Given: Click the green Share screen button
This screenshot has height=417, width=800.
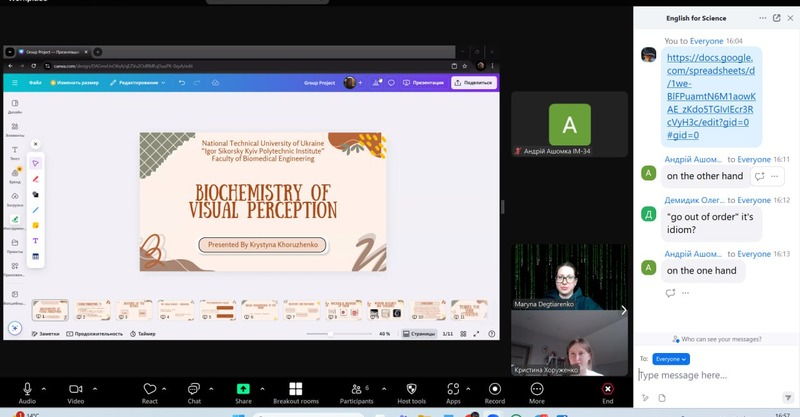Looking at the screenshot, I should pyautogui.click(x=243, y=393).
